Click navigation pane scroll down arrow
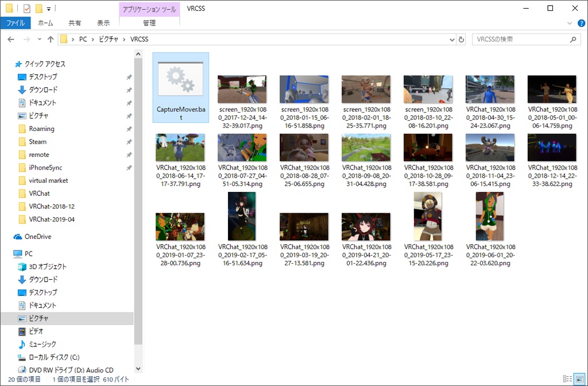Image resolution: width=588 pixels, height=386 pixels. click(x=138, y=369)
